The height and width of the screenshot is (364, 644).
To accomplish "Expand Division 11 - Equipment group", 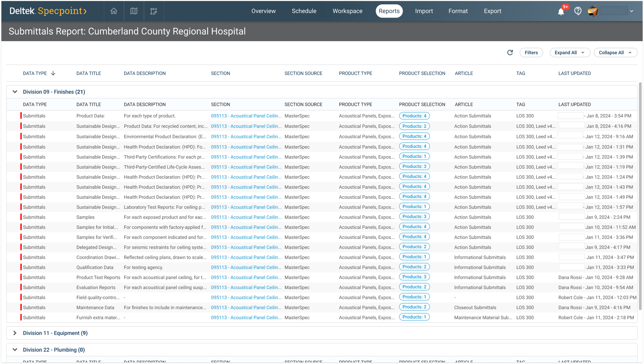I will 15,333.
